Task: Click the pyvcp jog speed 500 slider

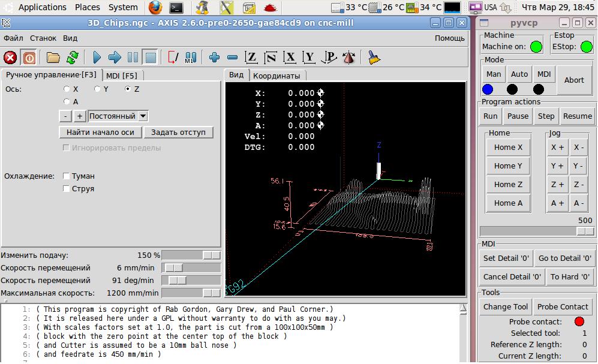Action: point(537,231)
